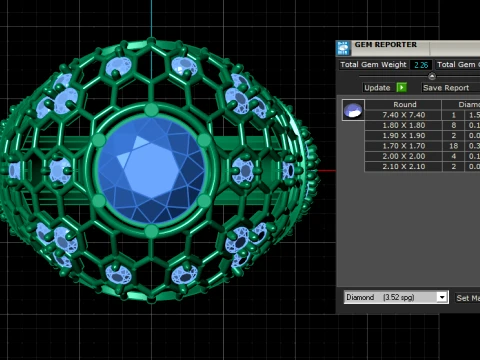
Task: Click the Total Gem Weight label
Action: [373, 65]
